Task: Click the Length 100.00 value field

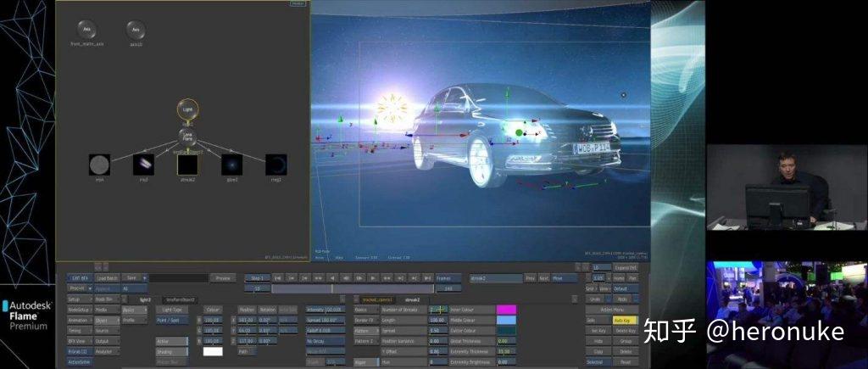Action: click(x=438, y=321)
